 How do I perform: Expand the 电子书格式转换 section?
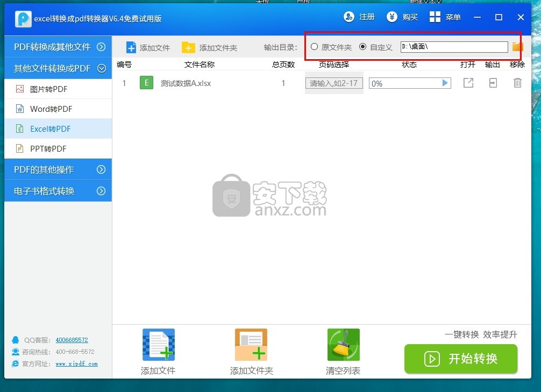(58, 191)
